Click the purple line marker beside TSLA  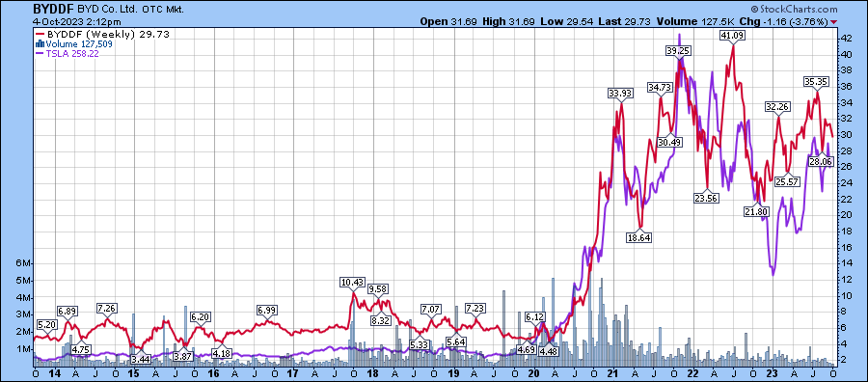(x=40, y=54)
